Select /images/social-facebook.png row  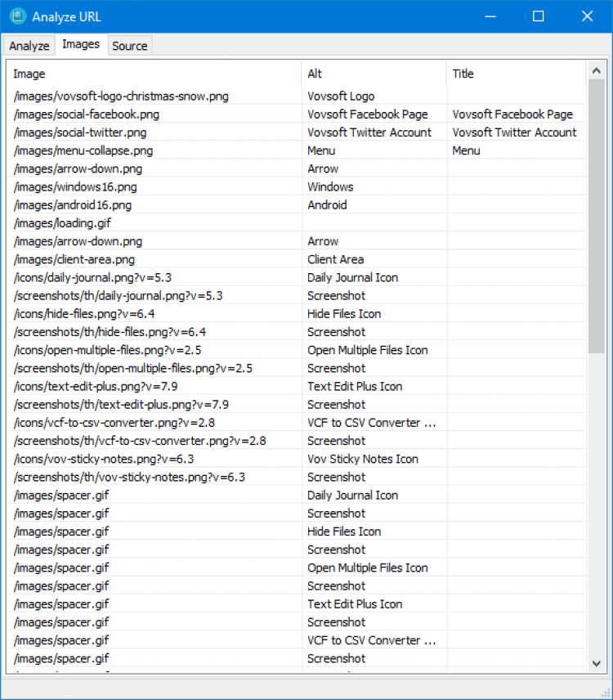tap(297, 114)
